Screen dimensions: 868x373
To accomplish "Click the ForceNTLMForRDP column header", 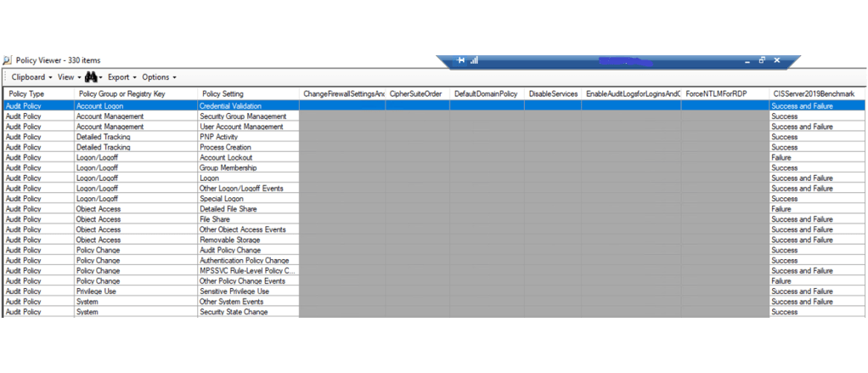I will coord(716,93).
